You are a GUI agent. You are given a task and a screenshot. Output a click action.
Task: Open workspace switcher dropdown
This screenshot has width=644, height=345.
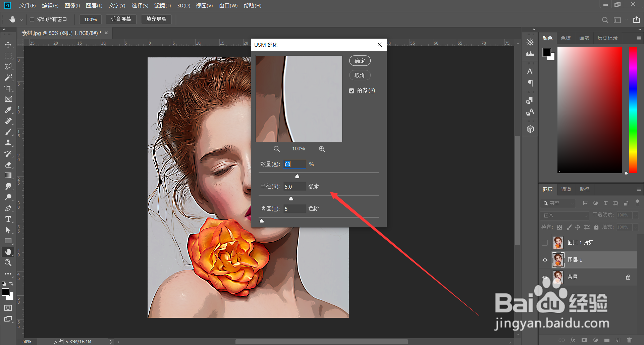618,20
